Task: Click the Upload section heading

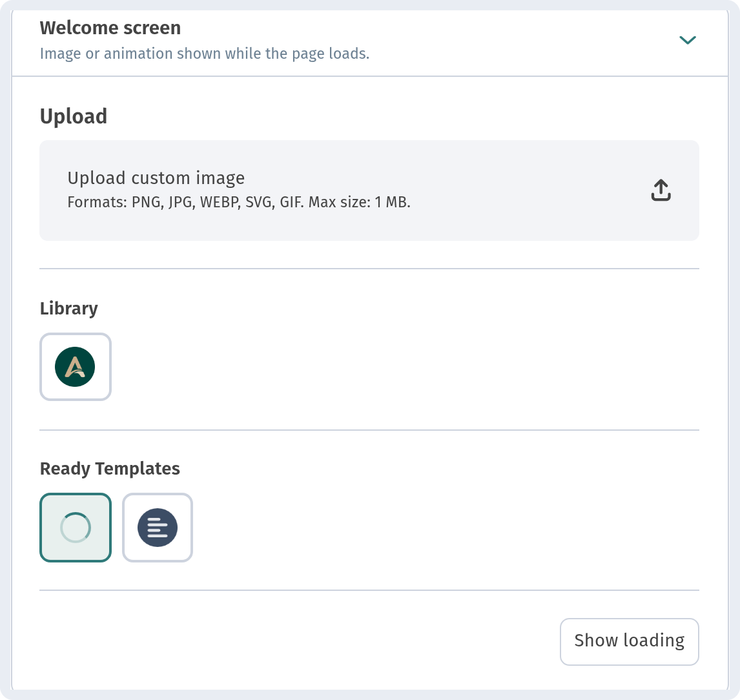Action: pos(74,117)
